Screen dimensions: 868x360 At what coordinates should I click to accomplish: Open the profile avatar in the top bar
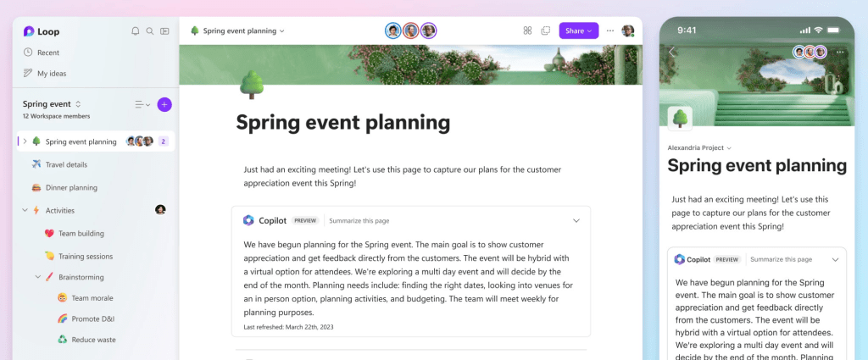tap(628, 31)
